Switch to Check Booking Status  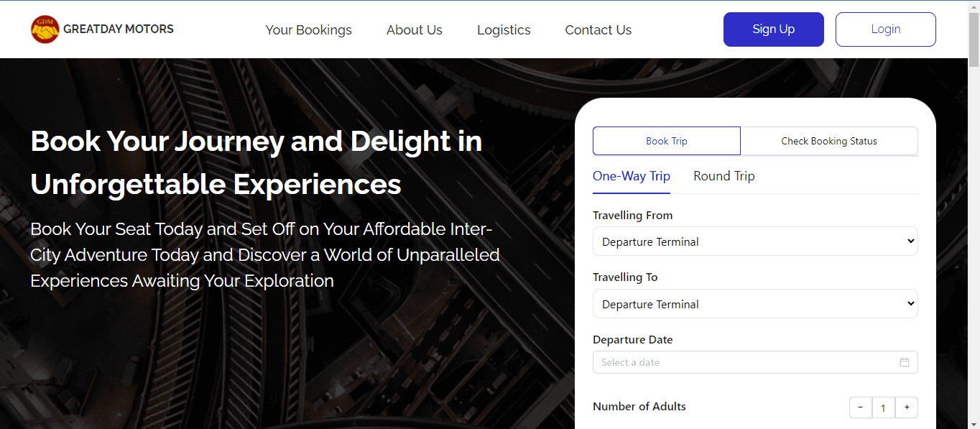[x=829, y=141]
